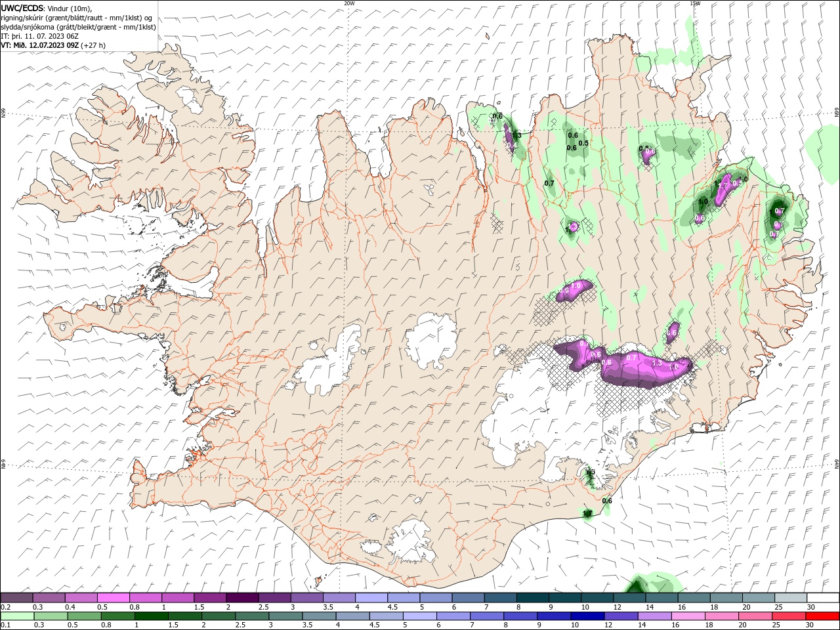840x630 pixels.
Task: Click the '1.7' rainfall value on south coast
Action: [x=588, y=513]
